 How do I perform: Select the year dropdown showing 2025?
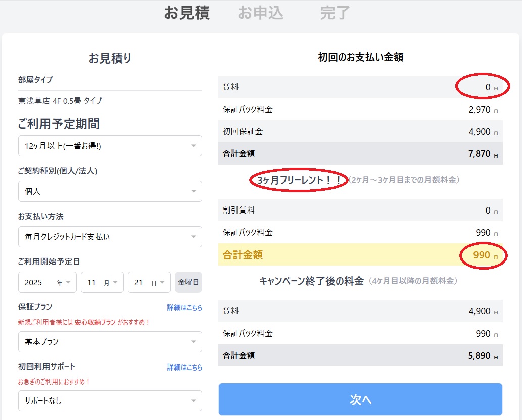[48, 283]
